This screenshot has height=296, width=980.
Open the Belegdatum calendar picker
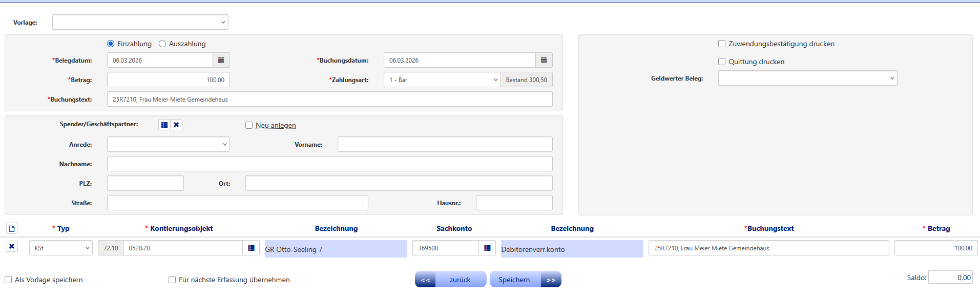(221, 61)
